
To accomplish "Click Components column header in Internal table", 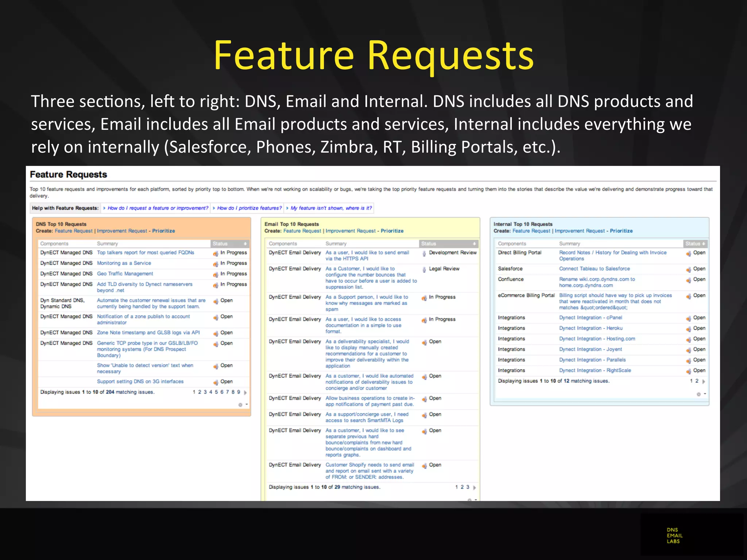I will point(512,244).
